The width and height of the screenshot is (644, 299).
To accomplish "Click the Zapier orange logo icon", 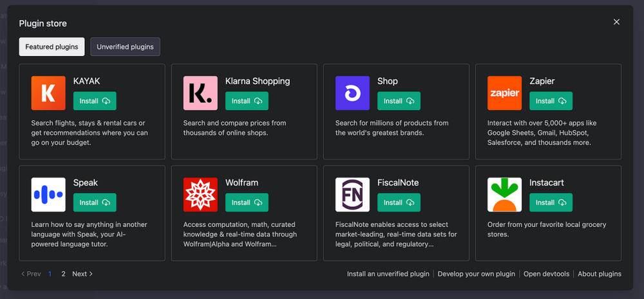I will point(504,93).
